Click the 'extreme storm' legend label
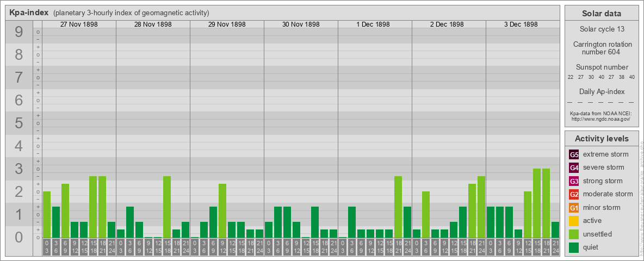Screen dimensions: 644x261 pyautogui.click(x=606, y=154)
